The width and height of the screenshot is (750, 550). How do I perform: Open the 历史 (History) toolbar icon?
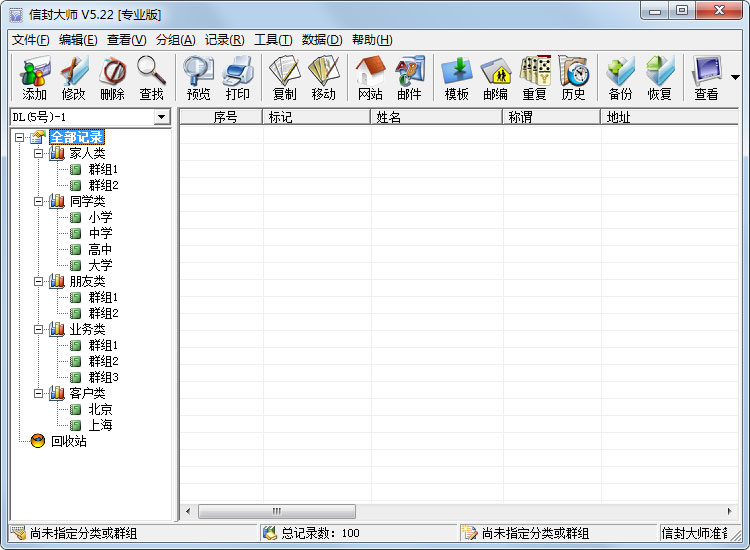coord(573,78)
